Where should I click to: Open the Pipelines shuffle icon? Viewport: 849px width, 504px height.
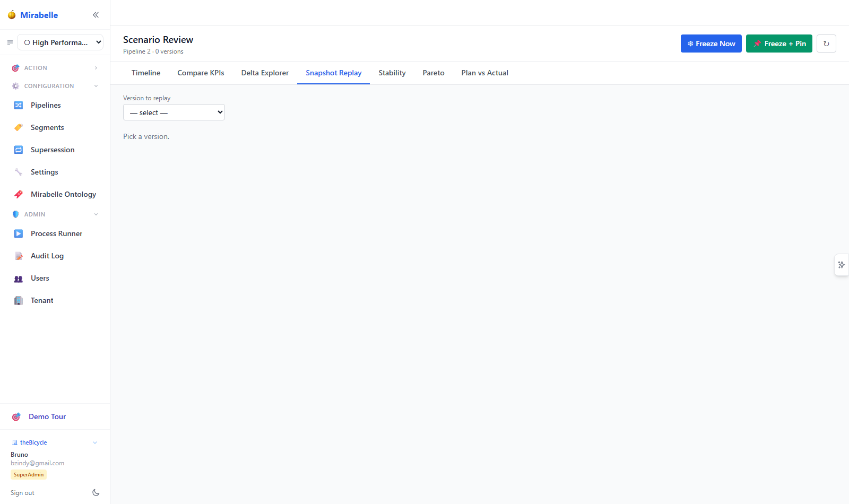[x=19, y=105]
